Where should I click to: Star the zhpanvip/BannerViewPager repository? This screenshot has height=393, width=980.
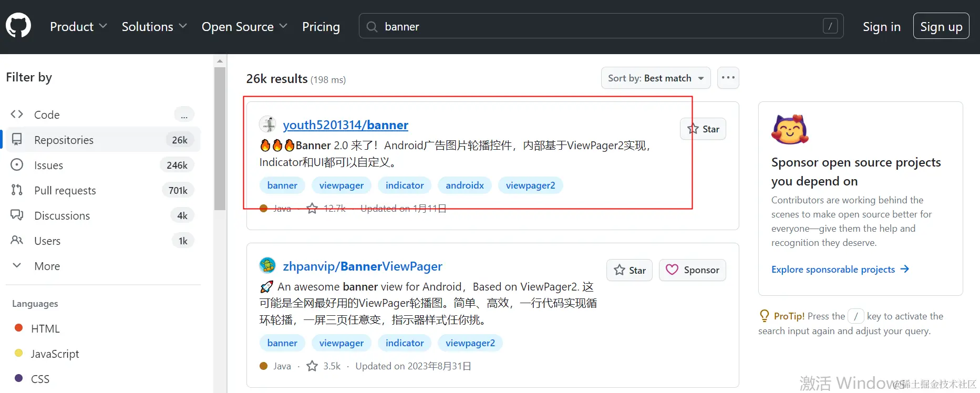pos(630,270)
